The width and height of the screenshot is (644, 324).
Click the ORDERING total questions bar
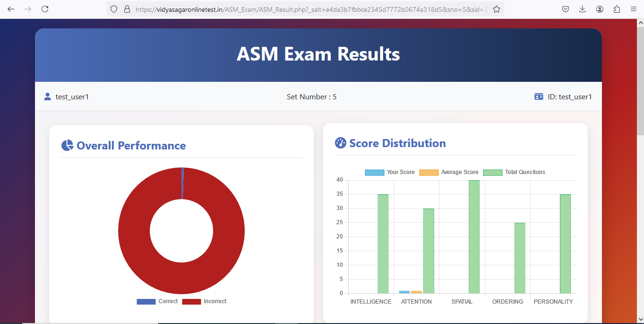tap(520, 258)
